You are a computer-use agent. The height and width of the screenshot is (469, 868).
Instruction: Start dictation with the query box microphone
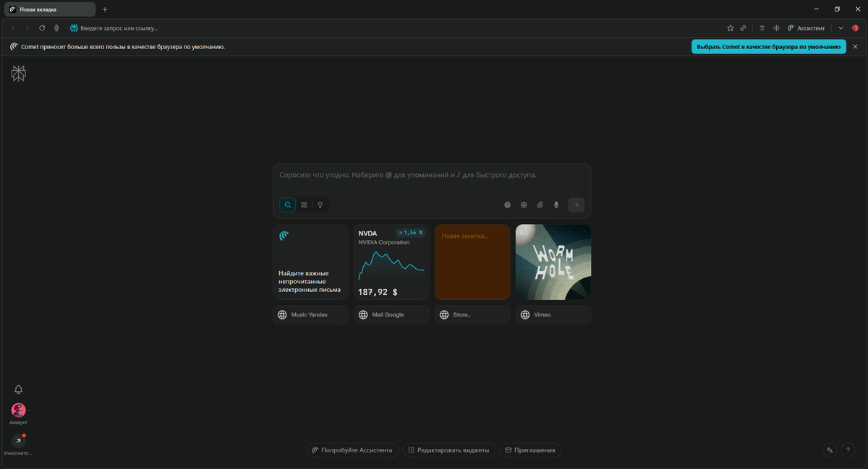[556, 205]
